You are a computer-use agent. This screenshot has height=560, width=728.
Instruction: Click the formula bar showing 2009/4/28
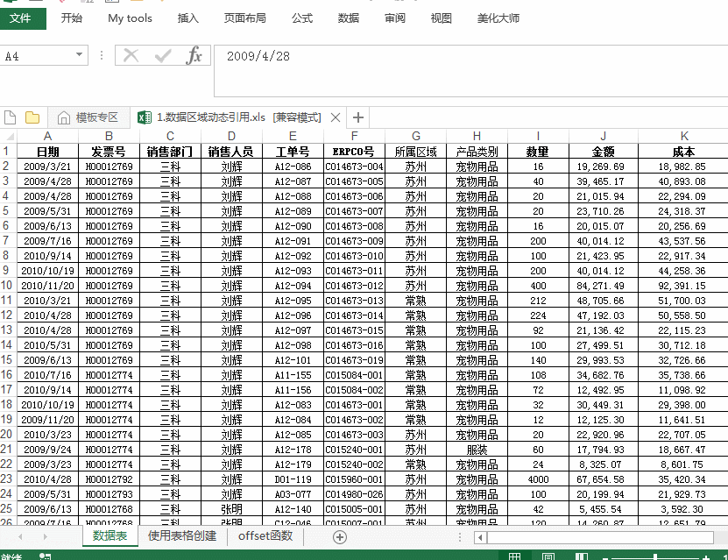pyautogui.click(x=470, y=71)
